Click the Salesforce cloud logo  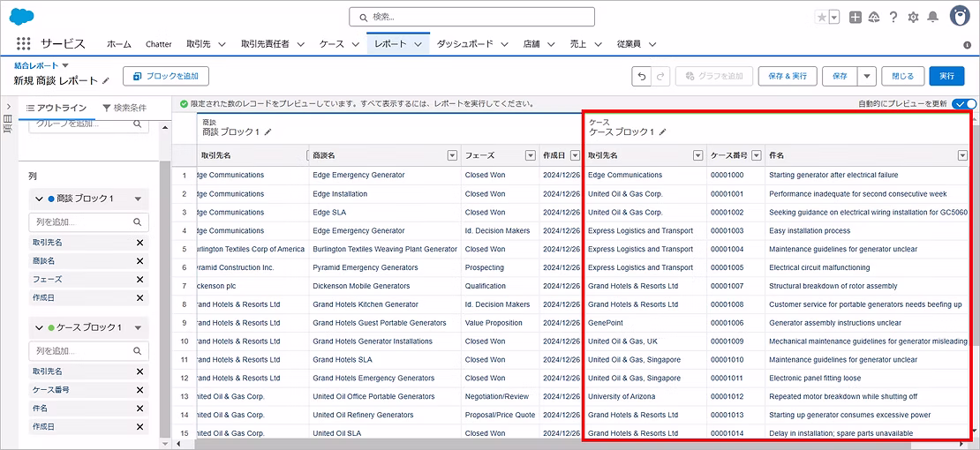[22, 16]
